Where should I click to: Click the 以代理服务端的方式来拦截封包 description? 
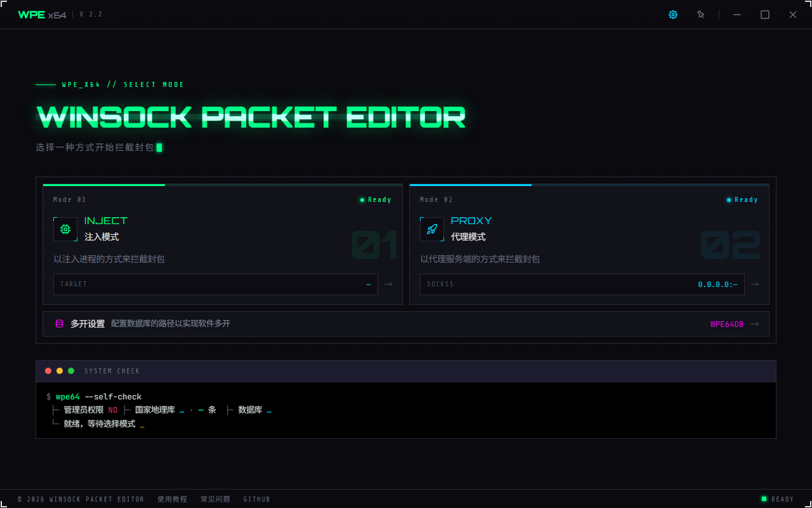point(480,259)
